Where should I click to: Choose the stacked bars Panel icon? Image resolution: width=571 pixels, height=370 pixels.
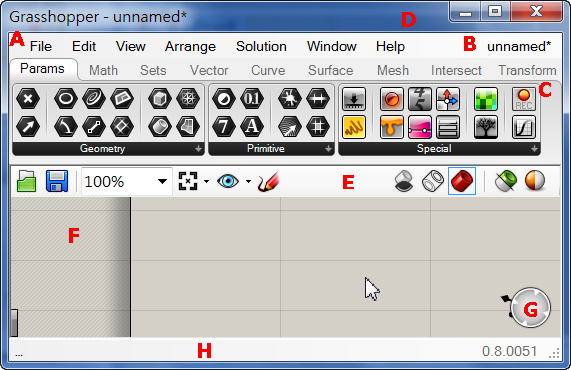tap(448, 127)
